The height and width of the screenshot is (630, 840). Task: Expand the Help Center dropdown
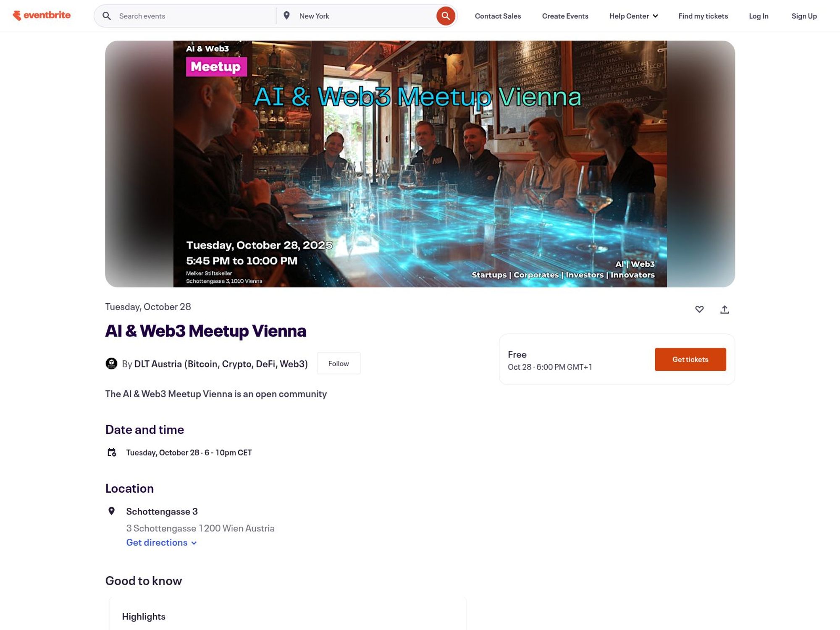pos(633,16)
